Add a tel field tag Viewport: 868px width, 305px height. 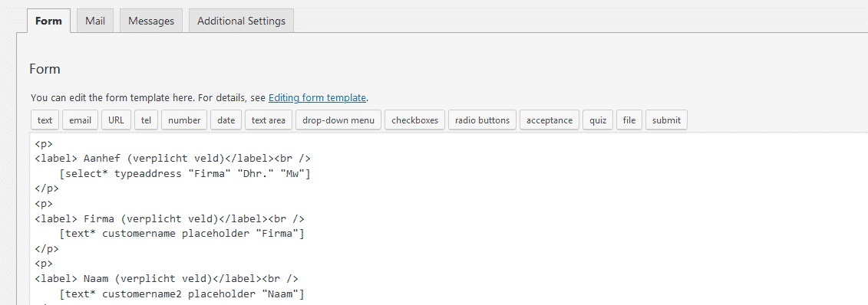(x=146, y=120)
